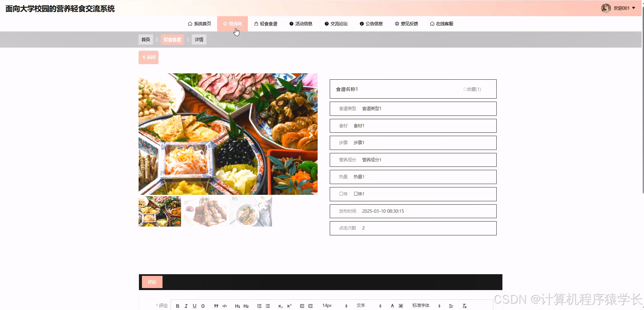Screen dimensions: 644x310
Task: Clear text formatting with the Tx icon
Action: click(x=464, y=306)
